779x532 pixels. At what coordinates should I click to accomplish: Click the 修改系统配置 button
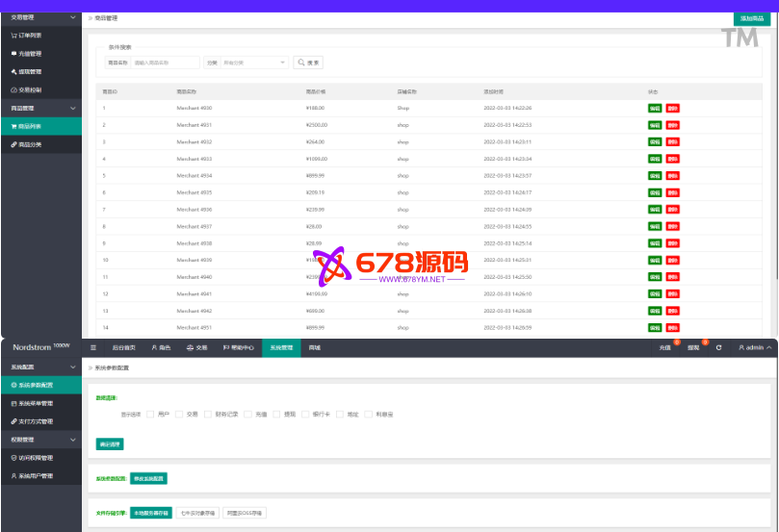149,478
